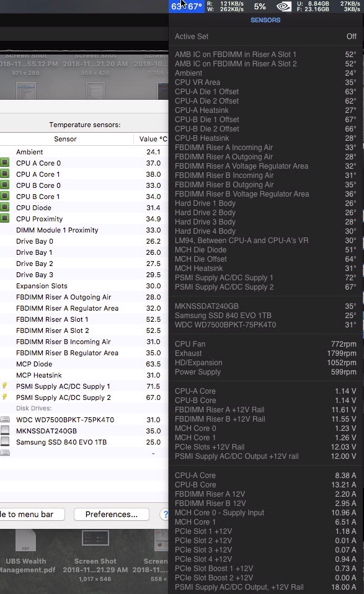Click the WDC WD7500BPKT drive icon

tap(5, 419)
